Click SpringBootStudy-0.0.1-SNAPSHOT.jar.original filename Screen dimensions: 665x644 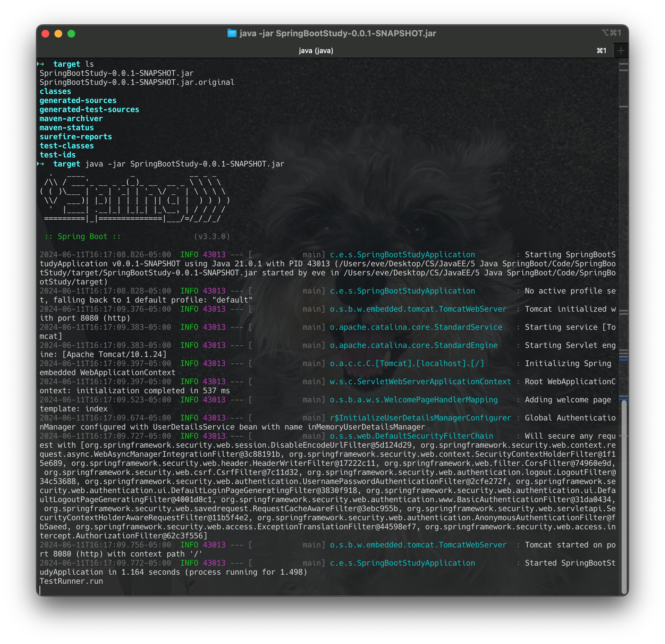tap(136, 82)
